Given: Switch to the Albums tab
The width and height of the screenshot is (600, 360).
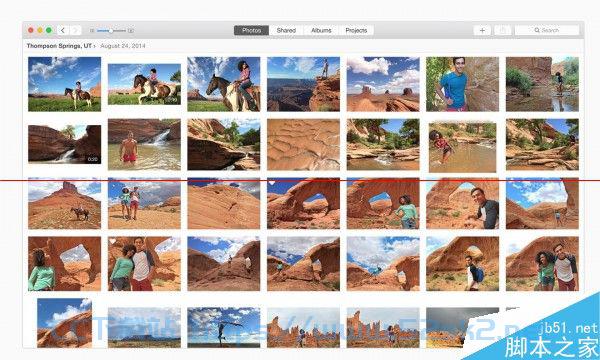Looking at the screenshot, I should pyautogui.click(x=321, y=30).
